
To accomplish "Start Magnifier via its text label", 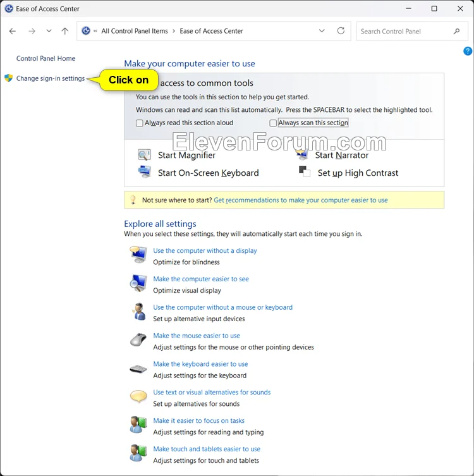I will [186, 155].
